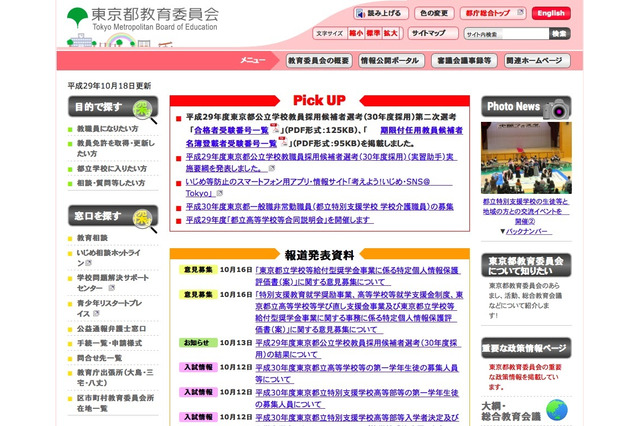Open 教員免許を取得・更新したい方 link
Screen dimensions: 640x426
[x=116, y=149]
